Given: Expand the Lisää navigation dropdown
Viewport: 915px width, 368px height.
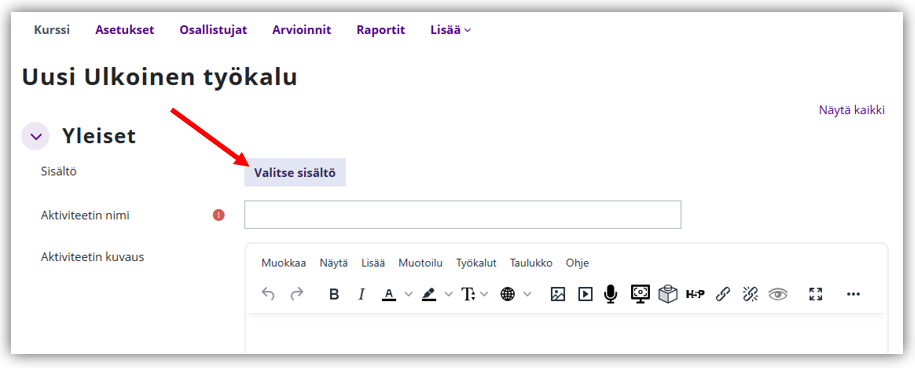Looking at the screenshot, I should 450,30.
